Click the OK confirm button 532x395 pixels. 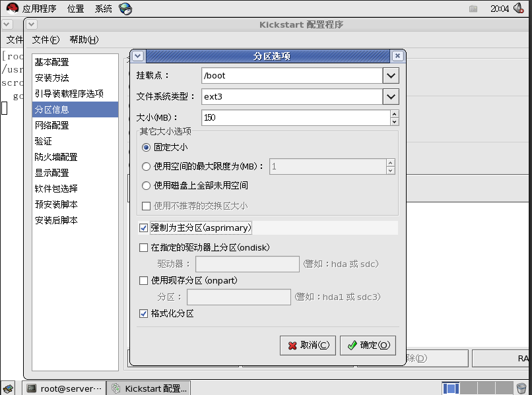click(368, 346)
